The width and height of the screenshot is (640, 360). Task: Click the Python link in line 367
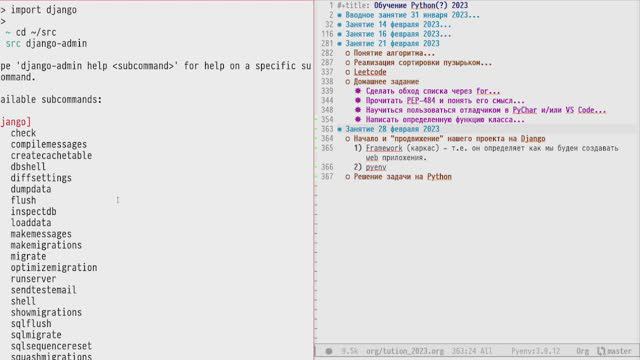pyautogui.click(x=439, y=177)
